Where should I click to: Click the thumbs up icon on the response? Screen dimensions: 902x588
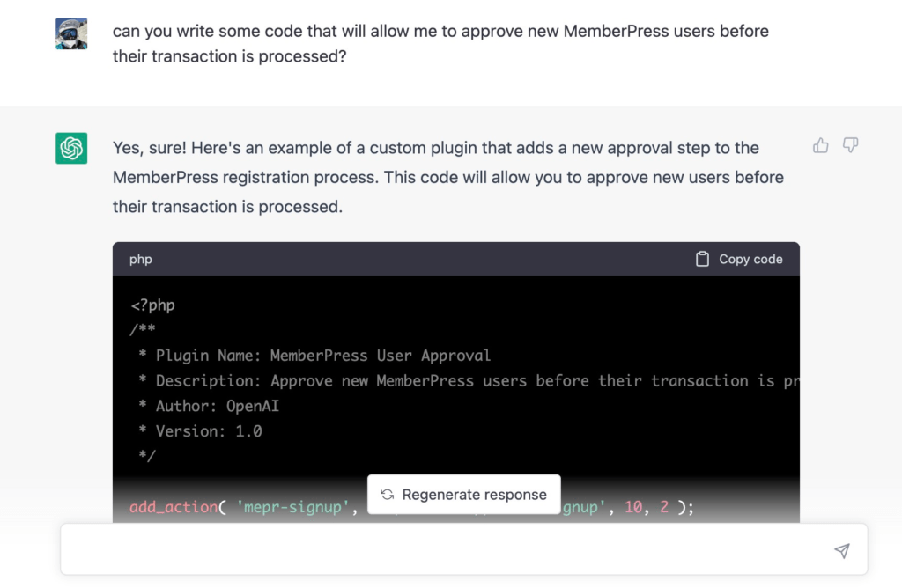coord(821,146)
